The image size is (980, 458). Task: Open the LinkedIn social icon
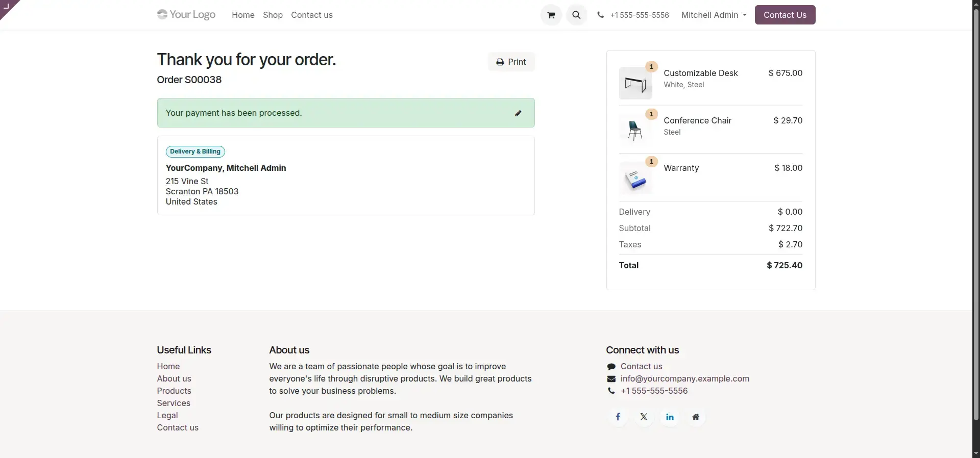click(670, 417)
